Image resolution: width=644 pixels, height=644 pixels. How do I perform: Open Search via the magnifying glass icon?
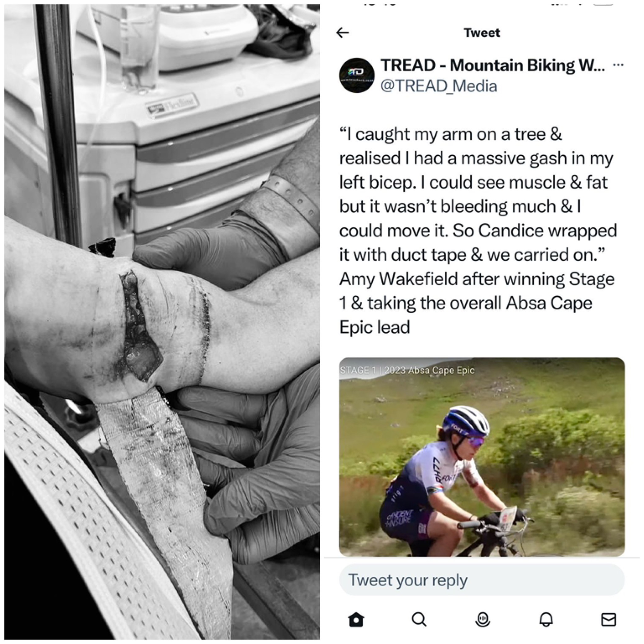coord(419,619)
